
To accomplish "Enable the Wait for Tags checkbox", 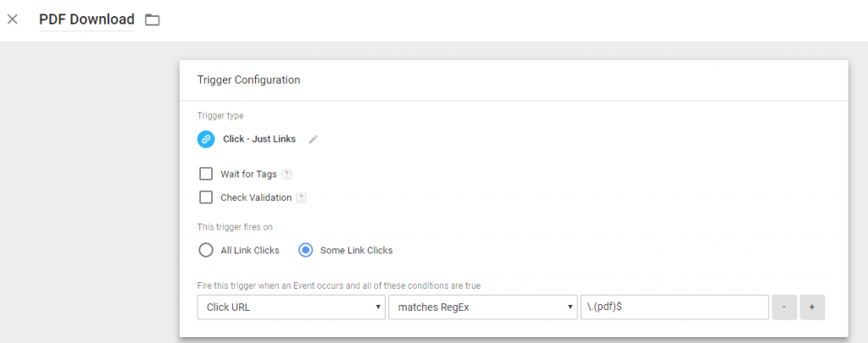I will (x=206, y=174).
